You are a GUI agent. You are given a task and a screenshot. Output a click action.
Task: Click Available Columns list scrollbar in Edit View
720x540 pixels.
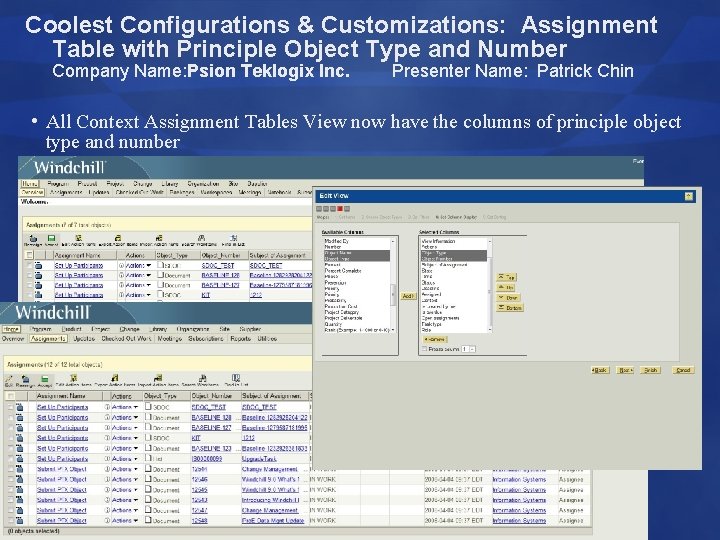[x=393, y=285]
